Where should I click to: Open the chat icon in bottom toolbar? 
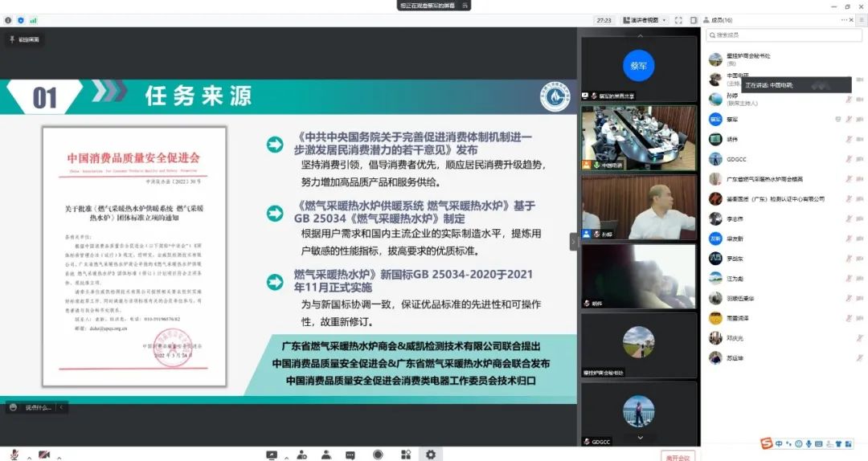(350, 455)
